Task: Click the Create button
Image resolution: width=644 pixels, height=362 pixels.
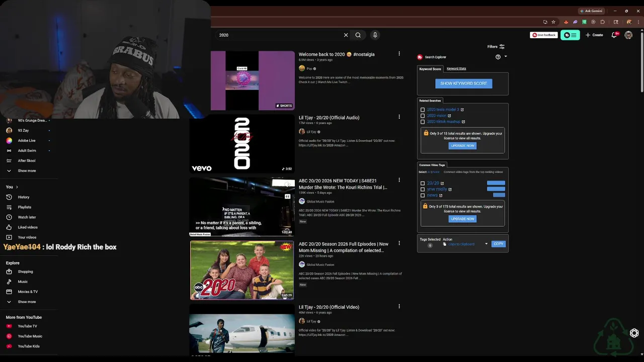Action: point(594,35)
